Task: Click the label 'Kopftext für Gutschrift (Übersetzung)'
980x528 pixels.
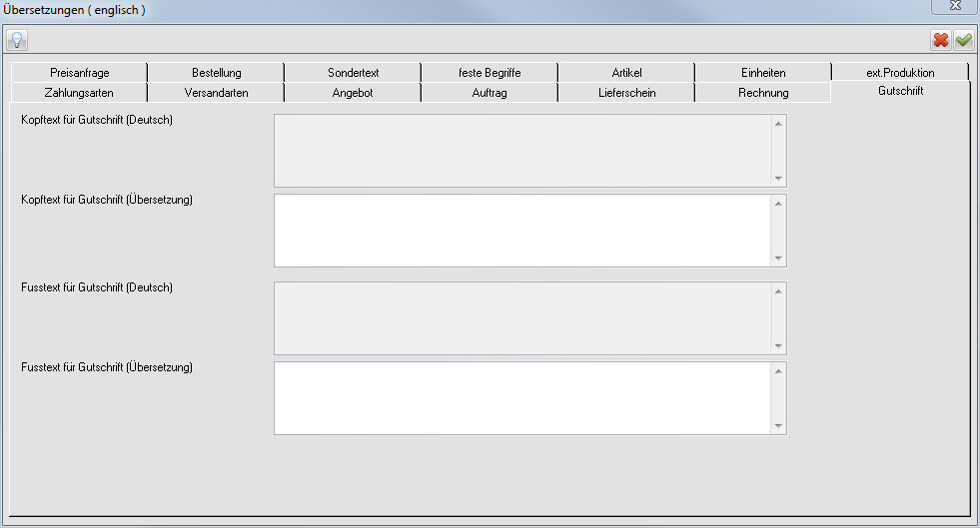Action: click(107, 200)
